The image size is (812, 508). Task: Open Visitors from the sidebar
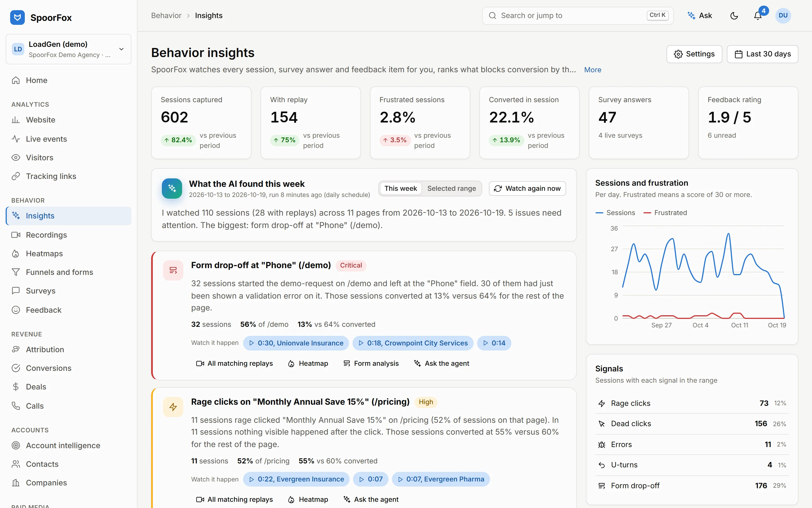click(69, 157)
